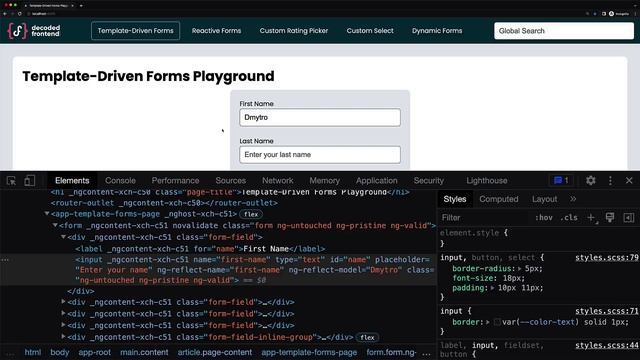The width and height of the screenshot is (640, 360).
Task: Collapse the form element node
Action: click(55, 225)
